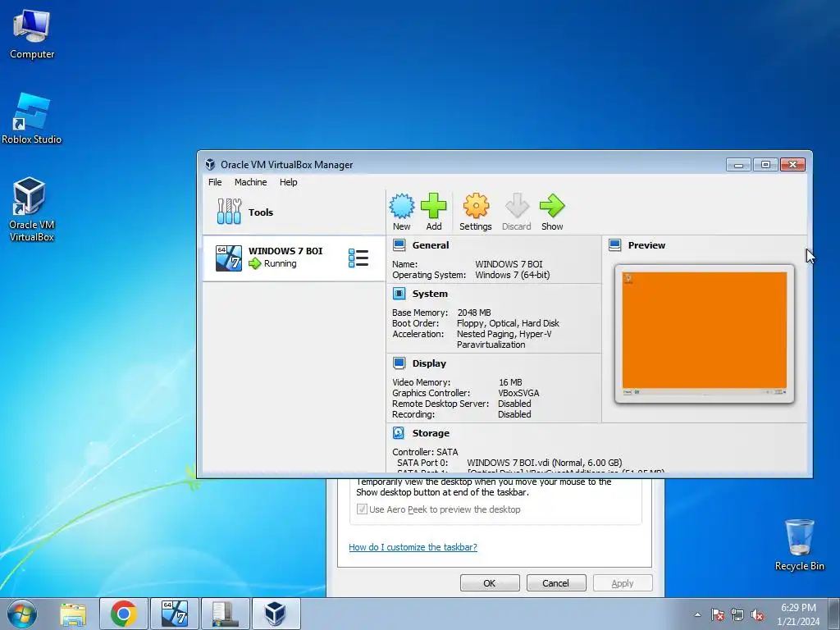The height and width of the screenshot is (630, 840).
Task: Click the Display section monitor icon
Action: click(399, 363)
